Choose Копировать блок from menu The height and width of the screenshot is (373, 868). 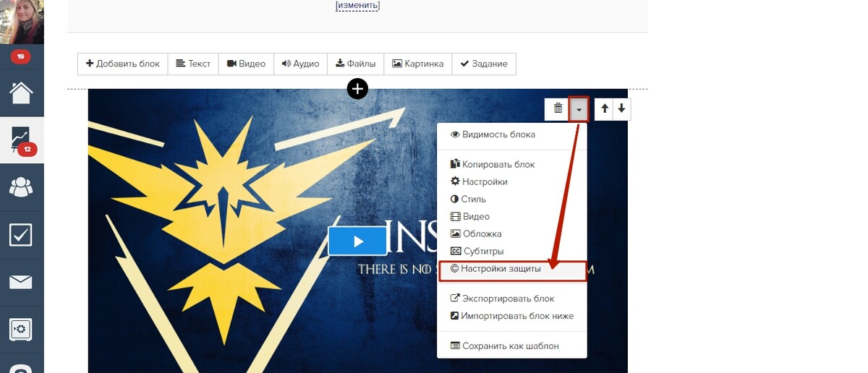pyautogui.click(x=512, y=164)
